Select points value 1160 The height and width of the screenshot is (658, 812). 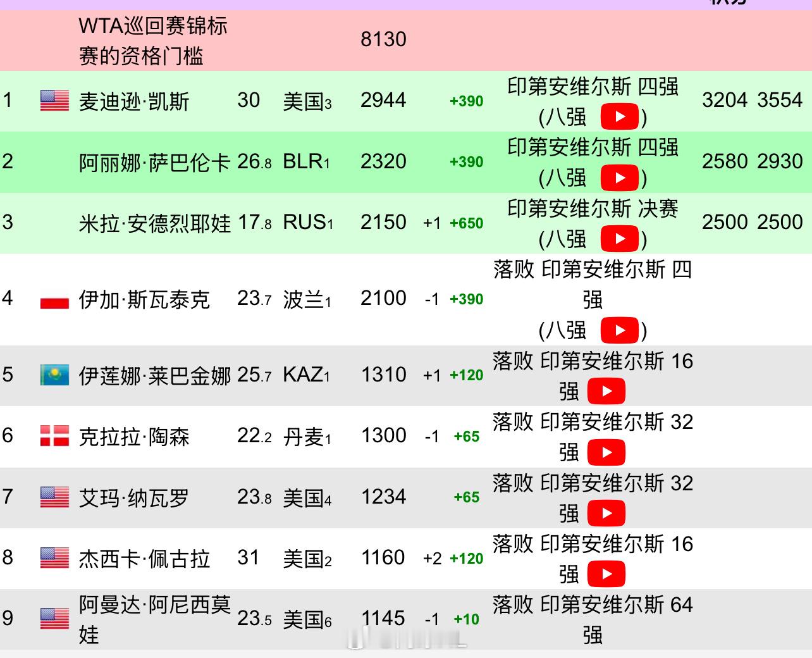(383, 557)
